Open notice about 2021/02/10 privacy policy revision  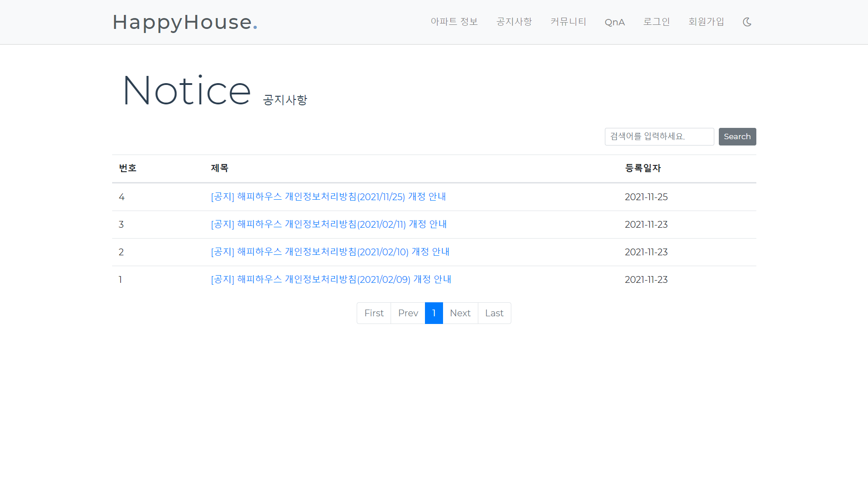(330, 252)
